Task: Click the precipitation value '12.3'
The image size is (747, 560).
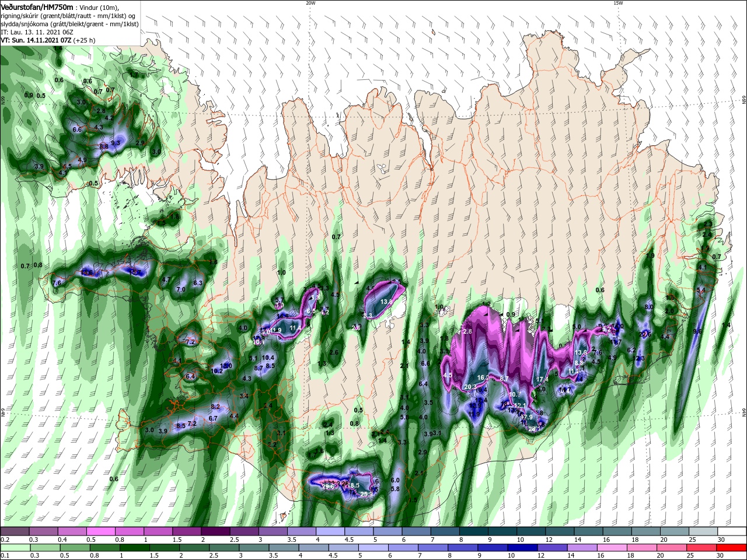Action: 639,358
